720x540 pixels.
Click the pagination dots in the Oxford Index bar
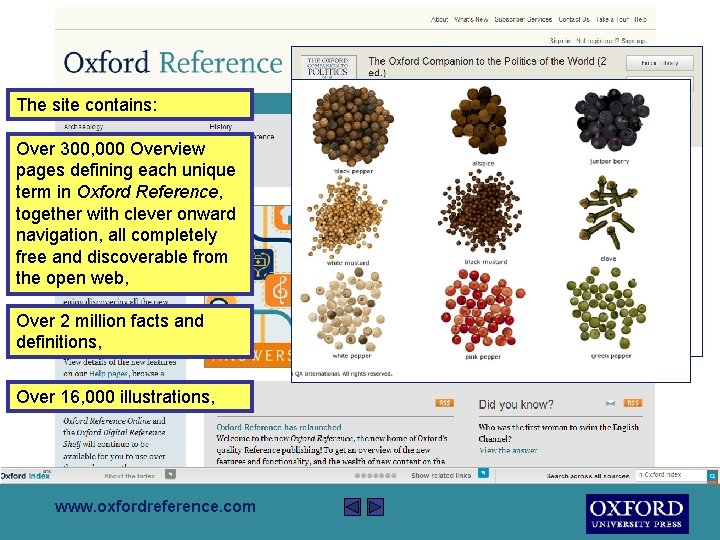click(375, 476)
